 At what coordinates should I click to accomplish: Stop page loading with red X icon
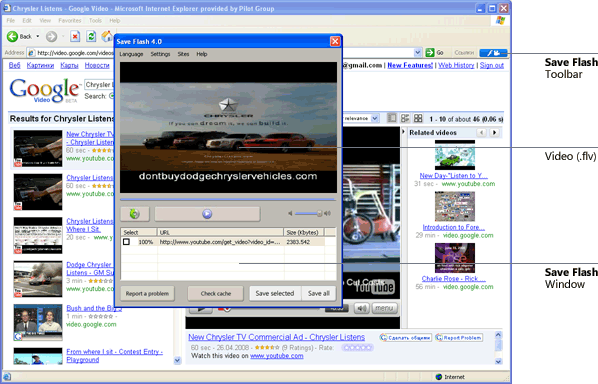click(75, 37)
